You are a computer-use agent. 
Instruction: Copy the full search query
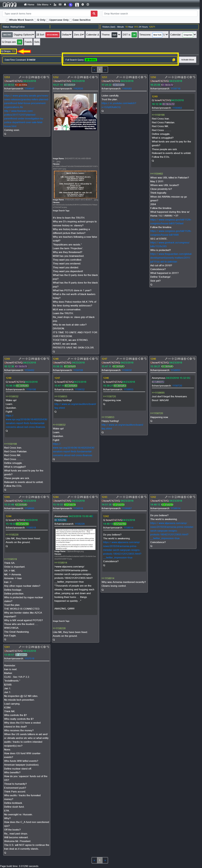(174, 60)
